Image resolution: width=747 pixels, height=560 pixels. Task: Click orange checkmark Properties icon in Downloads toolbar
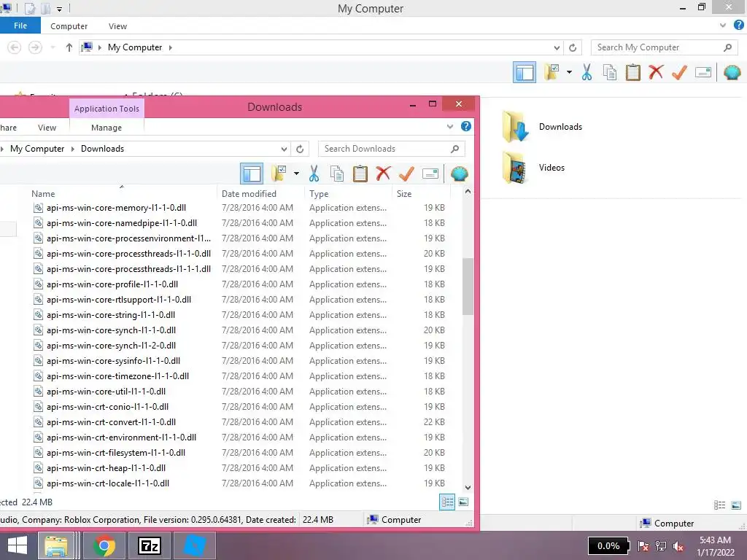tap(406, 174)
